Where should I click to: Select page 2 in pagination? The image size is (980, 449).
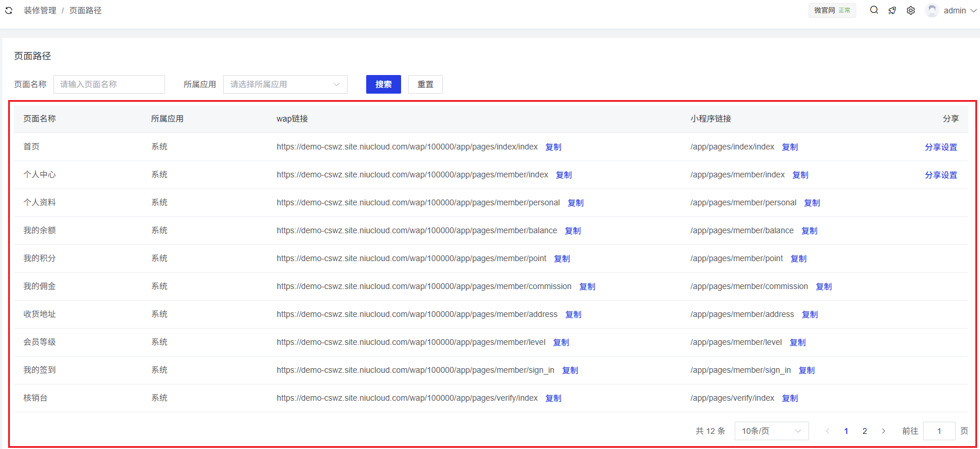point(864,431)
